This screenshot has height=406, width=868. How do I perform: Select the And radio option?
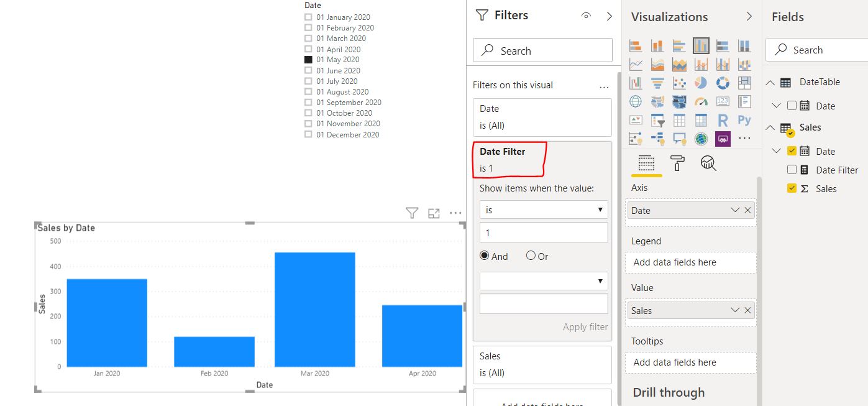[485, 256]
